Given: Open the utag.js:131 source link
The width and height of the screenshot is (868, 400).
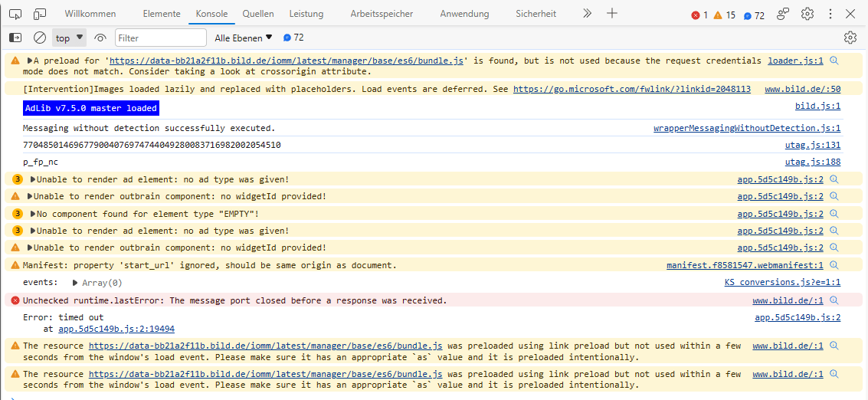Looking at the screenshot, I should pyautogui.click(x=813, y=145).
